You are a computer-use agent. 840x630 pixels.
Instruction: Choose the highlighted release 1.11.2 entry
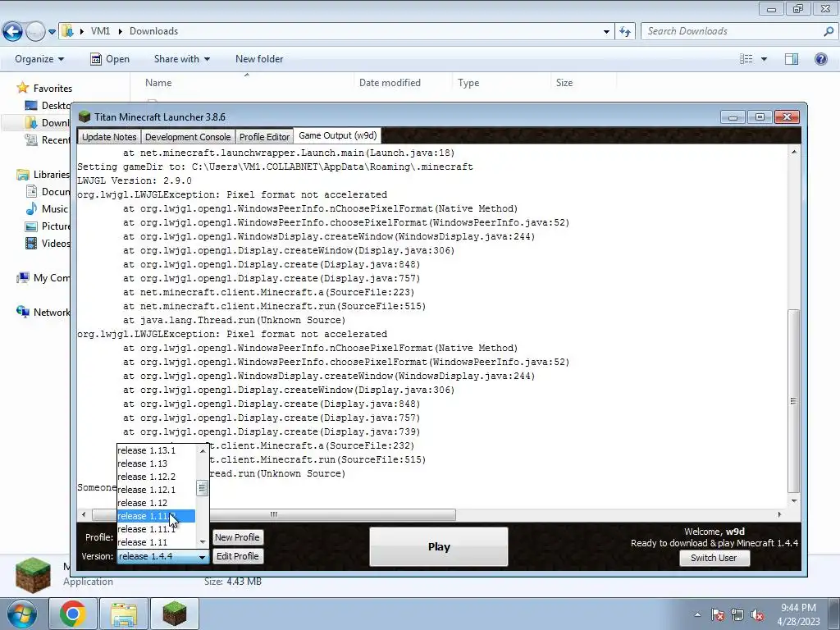pyautogui.click(x=156, y=516)
